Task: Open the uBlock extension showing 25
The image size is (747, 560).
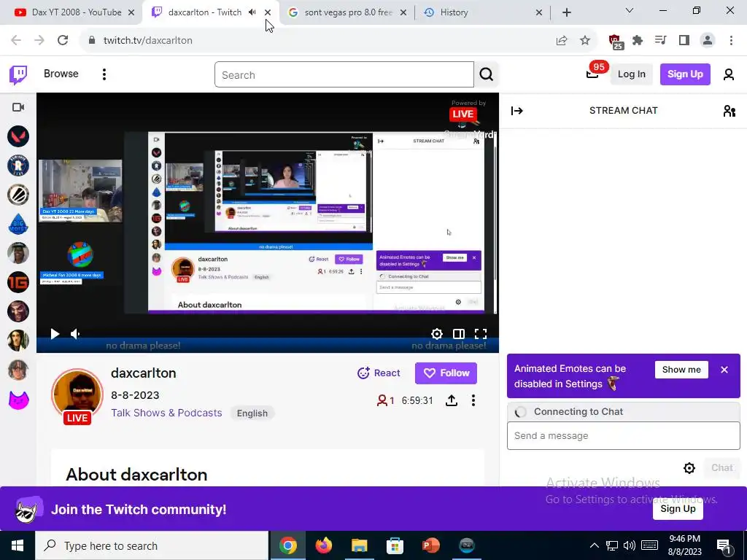Action: pyautogui.click(x=616, y=42)
